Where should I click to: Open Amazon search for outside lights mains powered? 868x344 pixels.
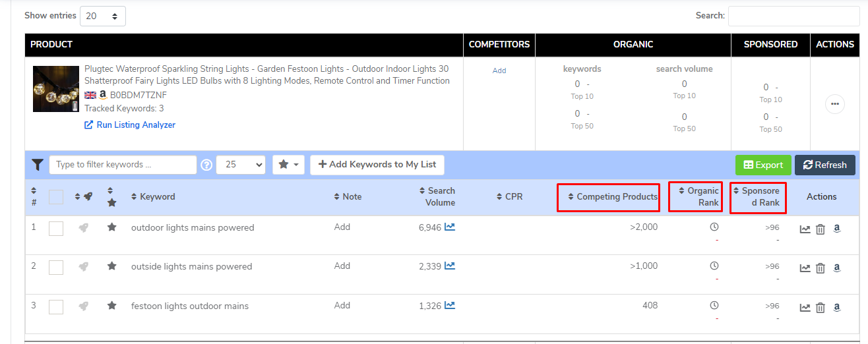click(x=836, y=268)
